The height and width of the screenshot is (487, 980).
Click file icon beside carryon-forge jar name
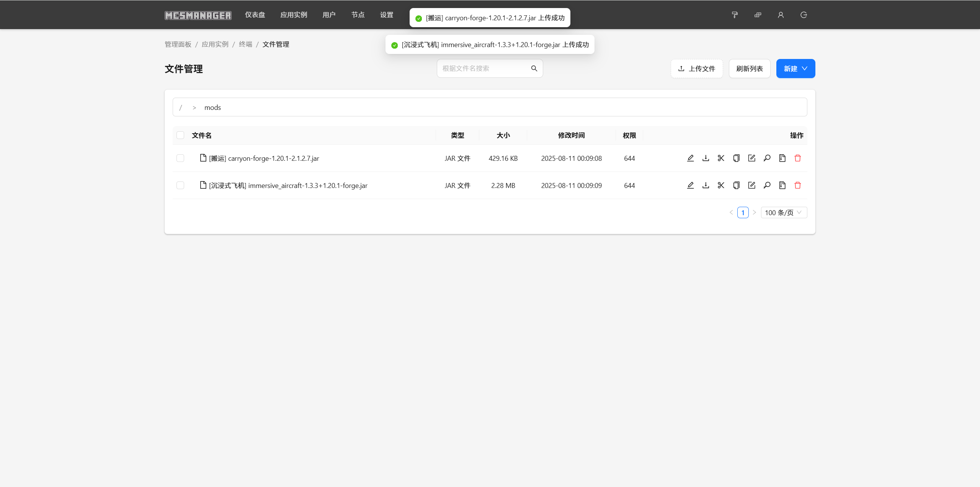tap(203, 158)
